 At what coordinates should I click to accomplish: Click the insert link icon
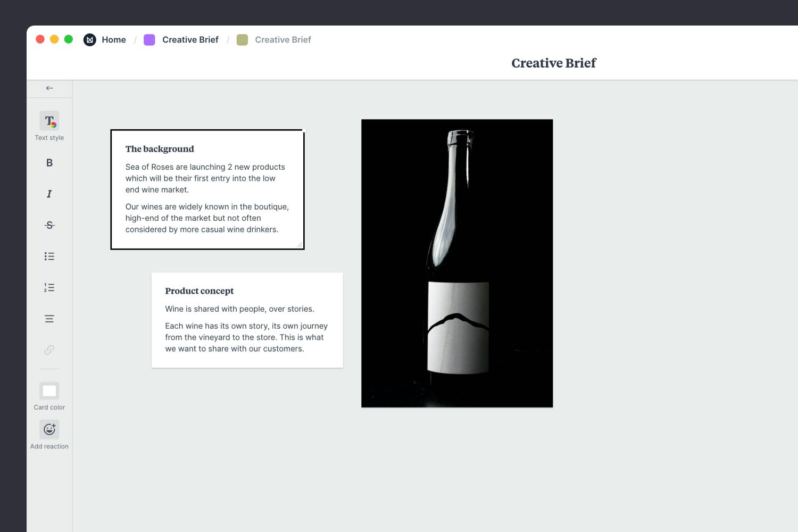(x=49, y=350)
